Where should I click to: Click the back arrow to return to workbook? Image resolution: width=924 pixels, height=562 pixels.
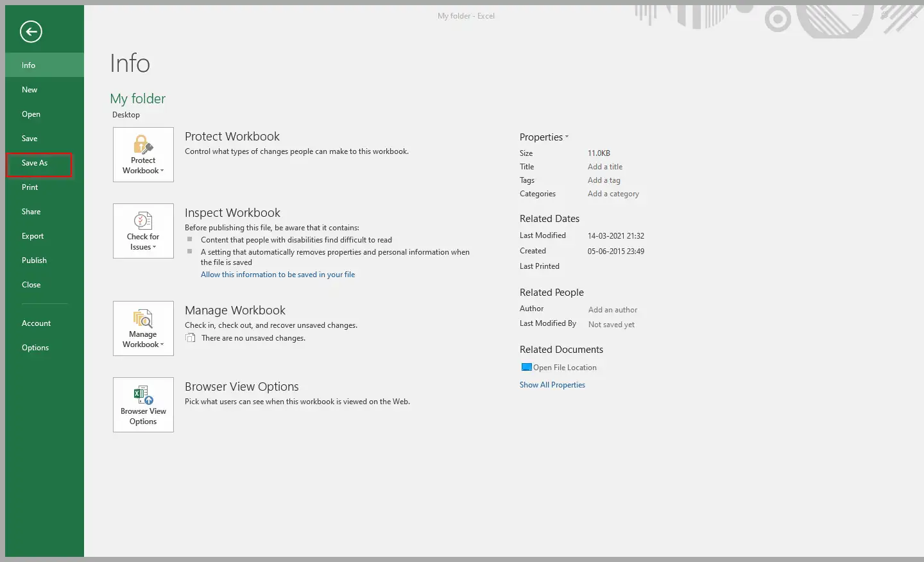[31, 31]
